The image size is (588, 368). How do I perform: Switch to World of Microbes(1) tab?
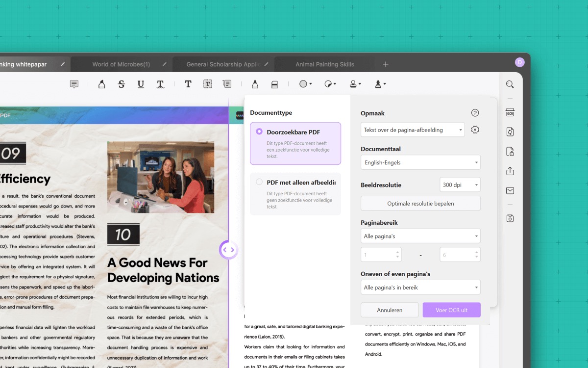121,64
